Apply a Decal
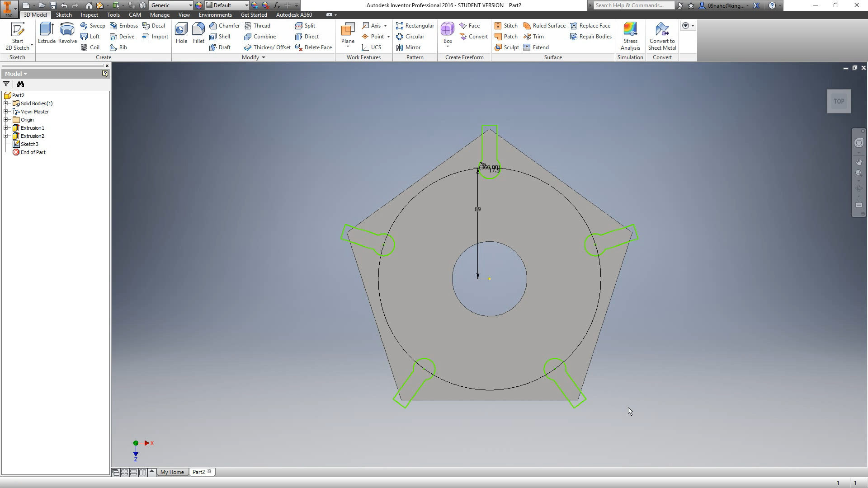This screenshot has height=488, width=868. point(154,26)
